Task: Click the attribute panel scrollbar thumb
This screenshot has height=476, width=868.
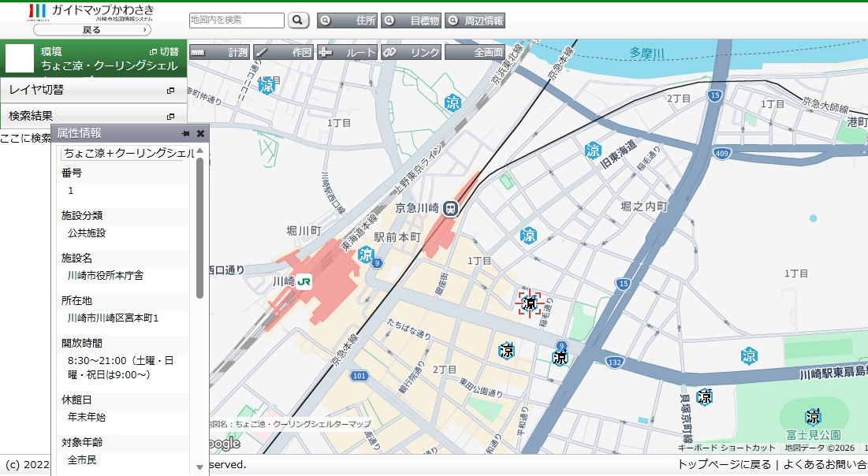Action: [199, 228]
